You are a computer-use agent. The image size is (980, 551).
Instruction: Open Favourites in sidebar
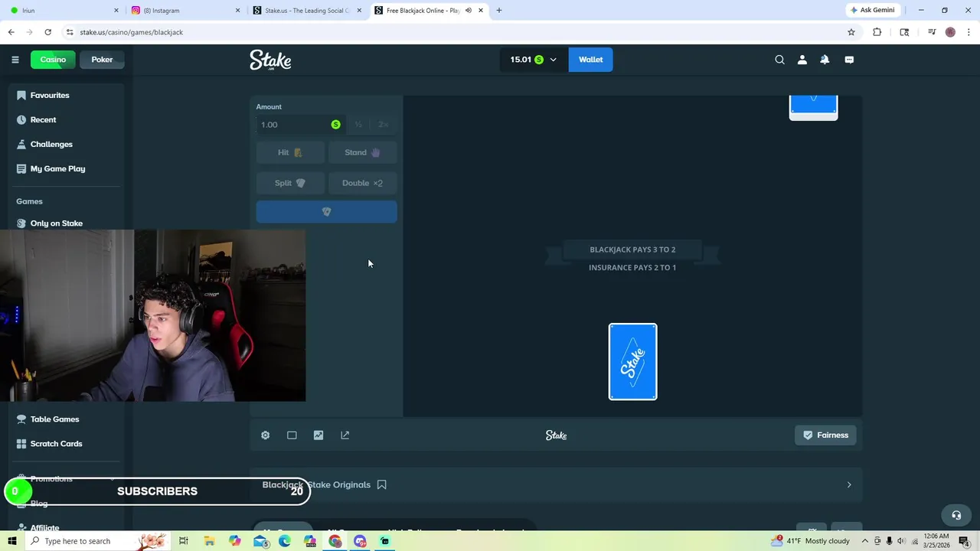[50, 95]
